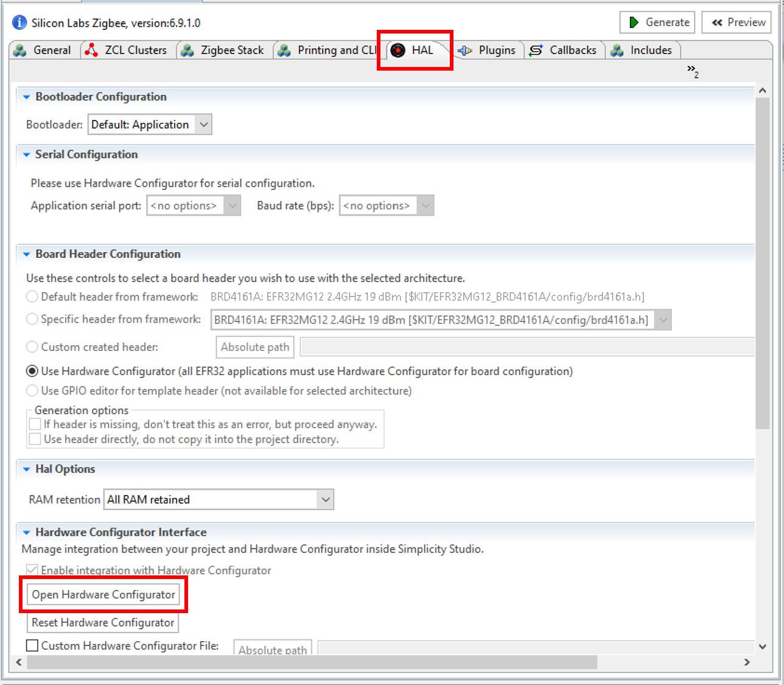Click Open Hardware Configurator button

(103, 594)
